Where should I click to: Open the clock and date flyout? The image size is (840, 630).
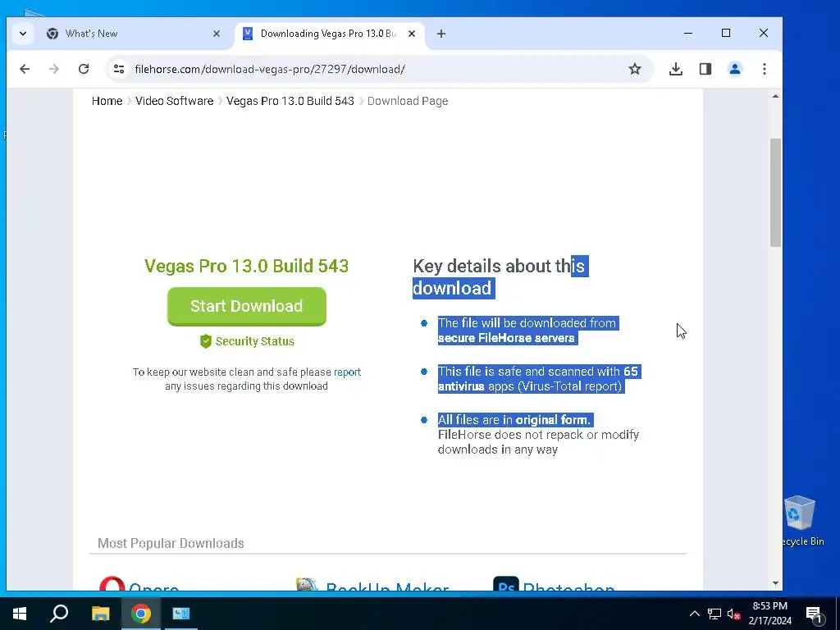pyautogui.click(x=769, y=614)
